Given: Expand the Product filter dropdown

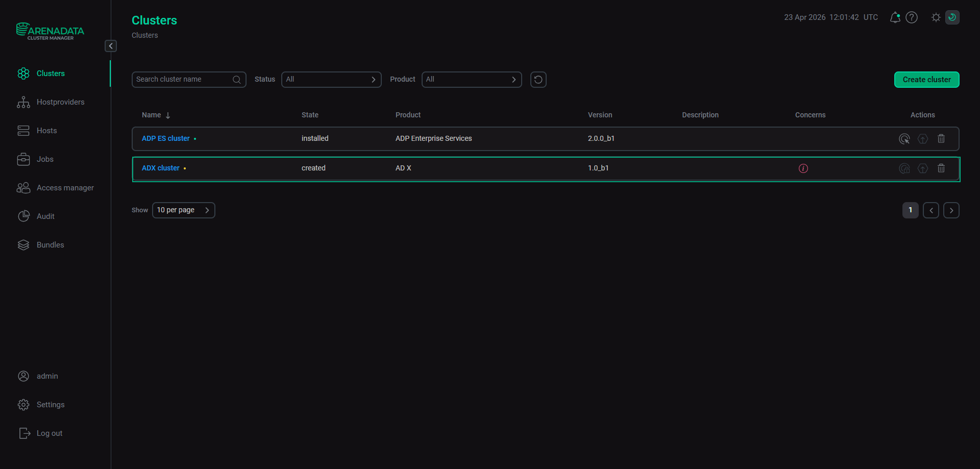Looking at the screenshot, I should [472, 80].
